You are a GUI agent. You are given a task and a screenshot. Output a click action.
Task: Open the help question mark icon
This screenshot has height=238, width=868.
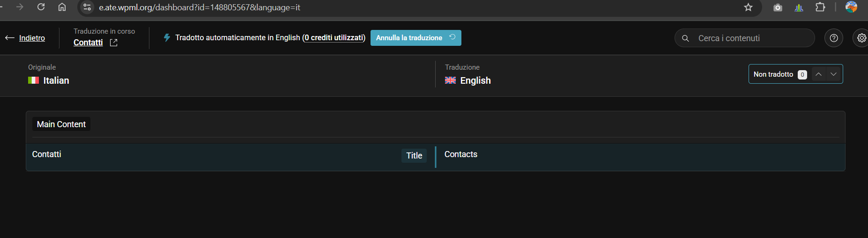click(834, 38)
